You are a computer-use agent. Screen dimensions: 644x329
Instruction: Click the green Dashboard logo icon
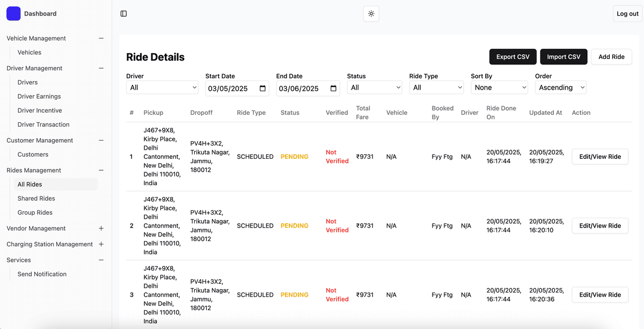pyautogui.click(x=13, y=13)
